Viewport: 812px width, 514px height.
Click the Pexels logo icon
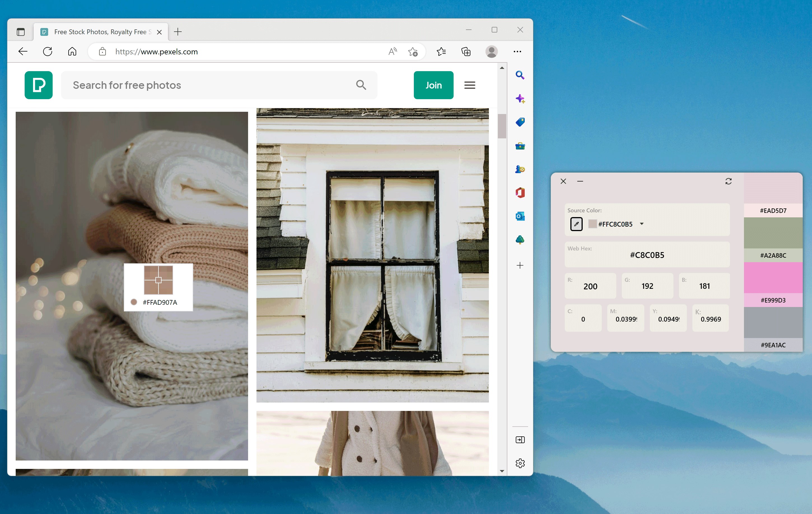pyautogui.click(x=38, y=85)
